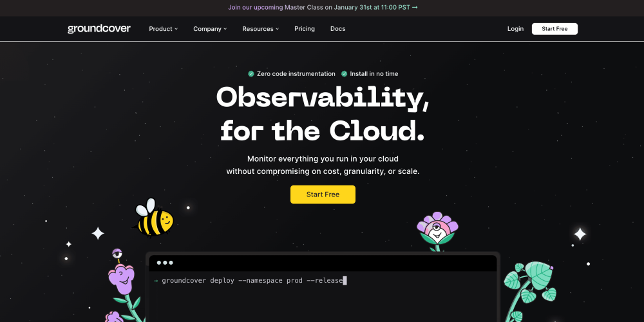Click the Install in no time checkmark
The height and width of the screenshot is (322, 644).
click(345, 74)
